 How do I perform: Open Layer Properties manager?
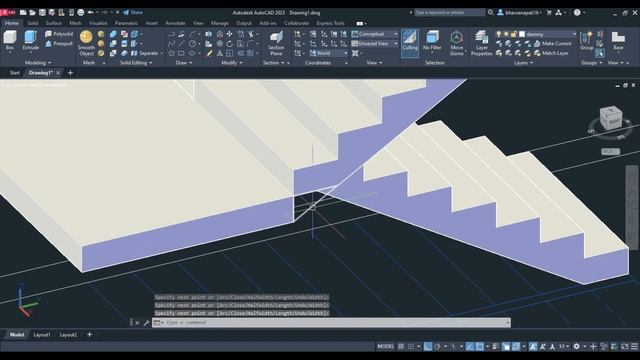point(482,43)
